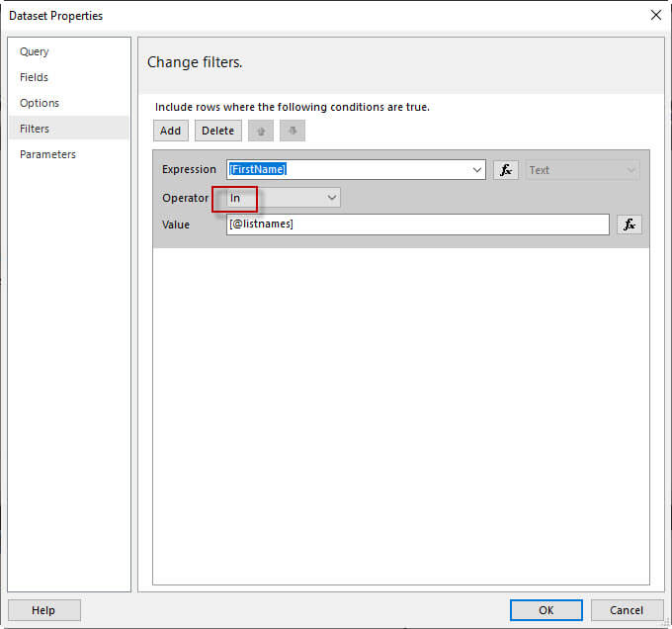Open the Operator dropdown showing In
672x629 pixels.
pyautogui.click(x=283, y=198)
